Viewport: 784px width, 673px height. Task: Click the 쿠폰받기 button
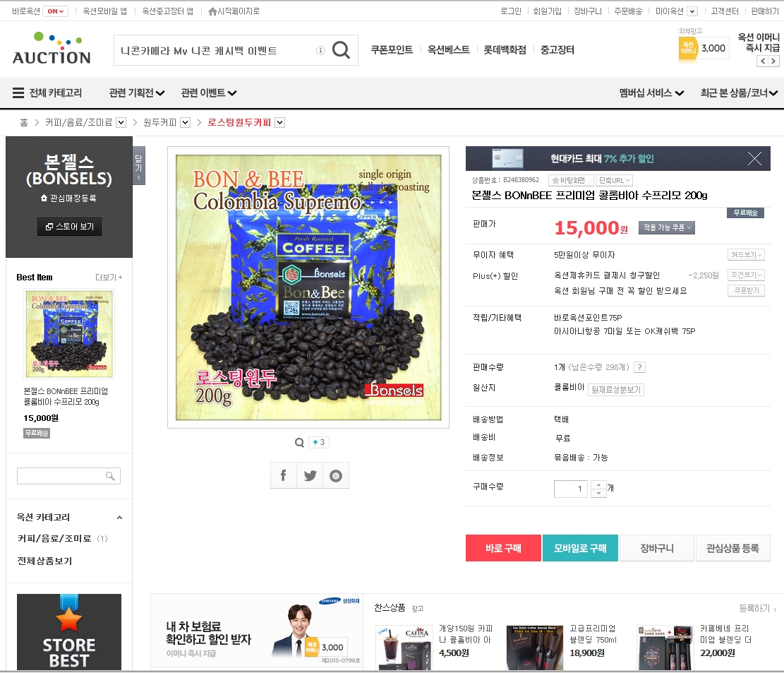point(746,290)
